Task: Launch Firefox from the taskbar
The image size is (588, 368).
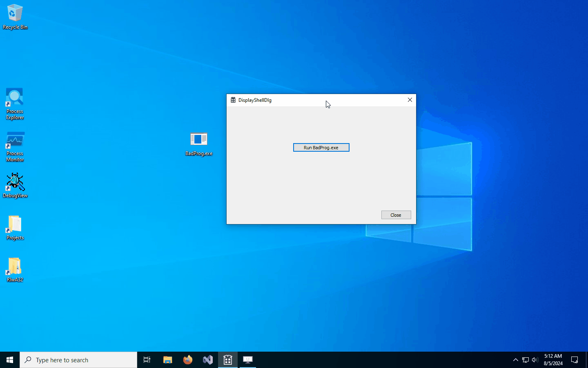Action: point(187,360)
